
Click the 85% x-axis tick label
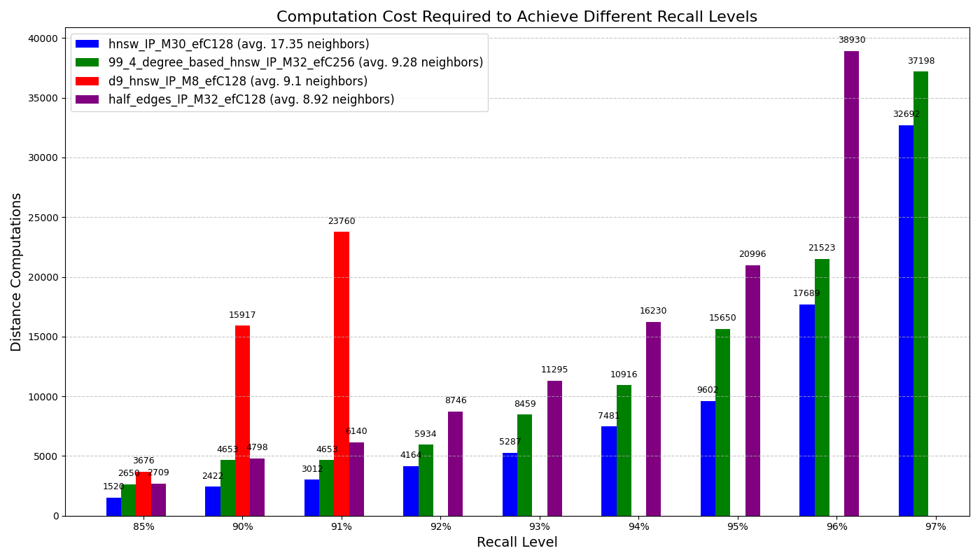pos(143,527)
